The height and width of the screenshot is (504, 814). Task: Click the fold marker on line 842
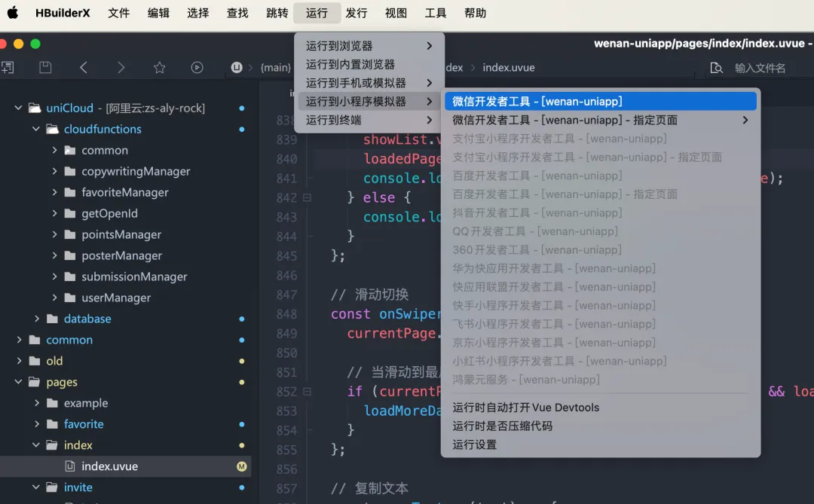tap(308, 198)
